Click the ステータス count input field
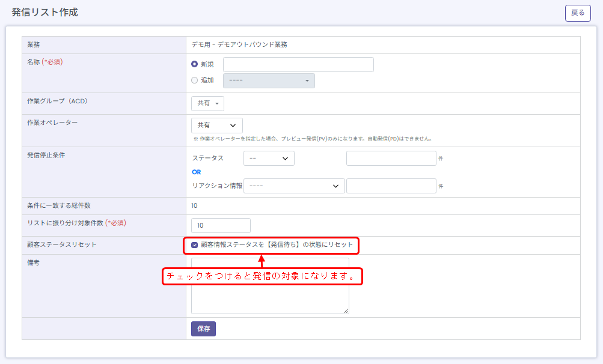This screenshot has height=364, width=603. (391, 158)
